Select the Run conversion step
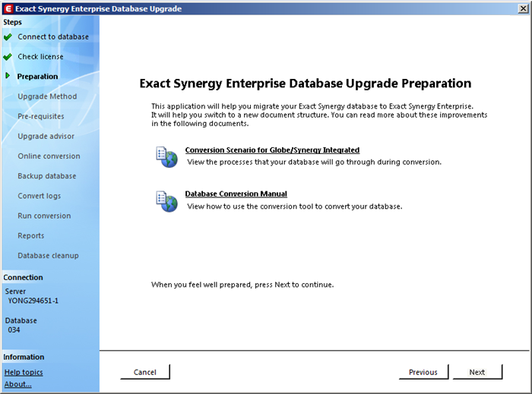532x394 pixels. tap(44, 216)
